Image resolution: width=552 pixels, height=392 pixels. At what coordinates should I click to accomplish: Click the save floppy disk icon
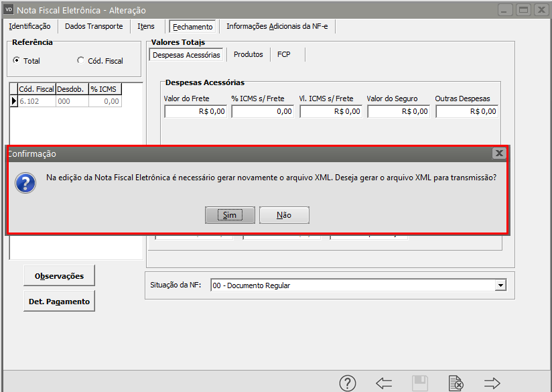[x=420, y=383]
